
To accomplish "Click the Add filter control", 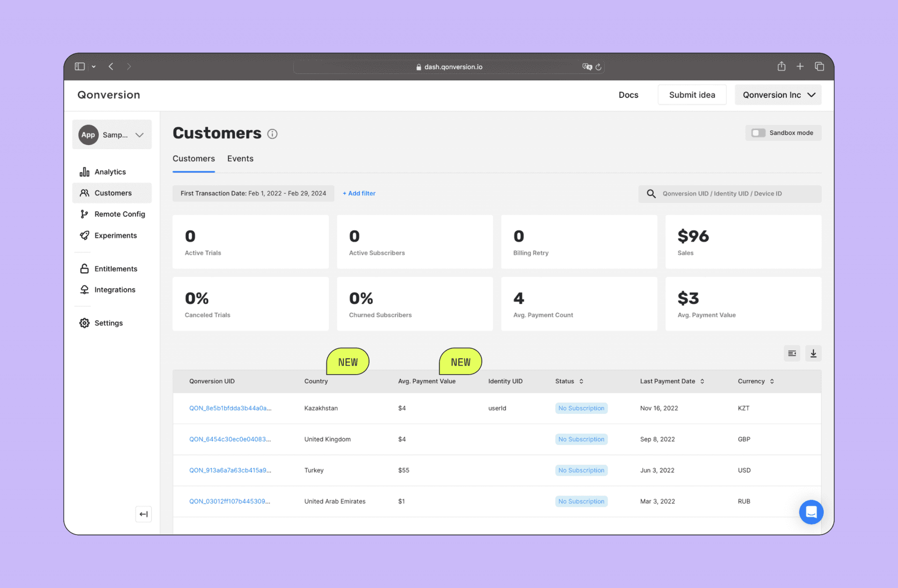I will [359, 193].
